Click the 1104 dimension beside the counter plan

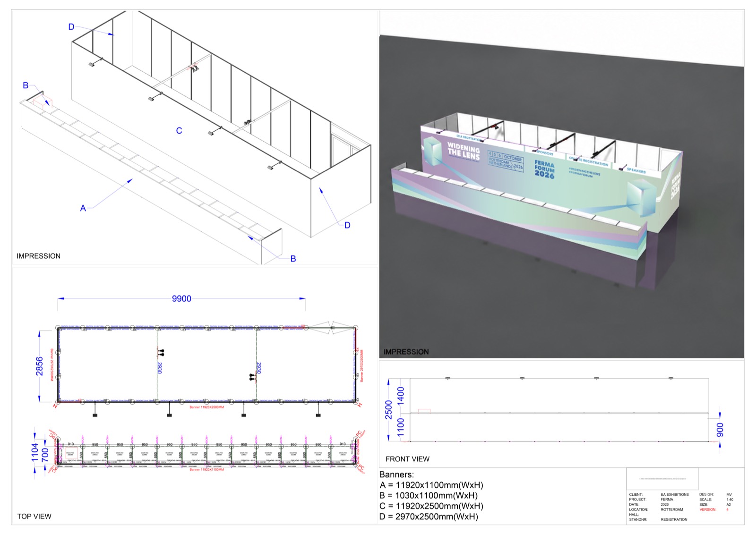(x=35, y=452)
